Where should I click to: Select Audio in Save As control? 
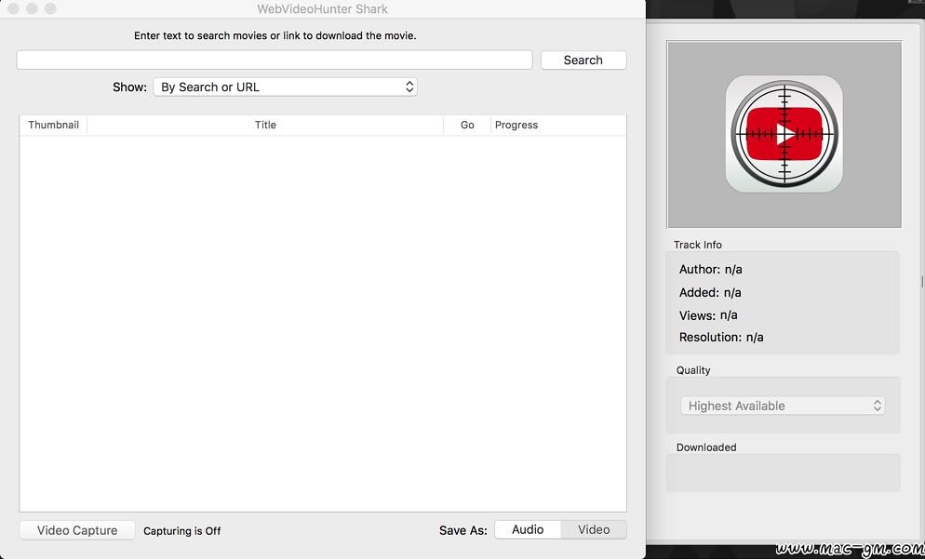[528, 530]
